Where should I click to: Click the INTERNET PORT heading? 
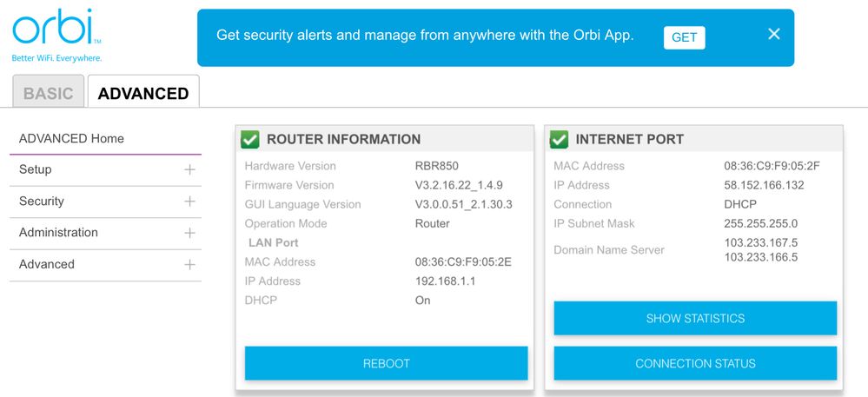[629, 139]
